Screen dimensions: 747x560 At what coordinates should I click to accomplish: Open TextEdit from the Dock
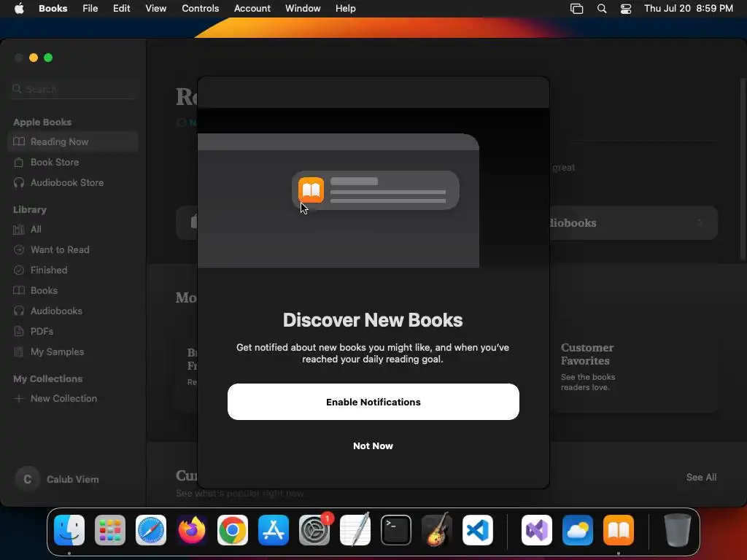tap(355, 530)
